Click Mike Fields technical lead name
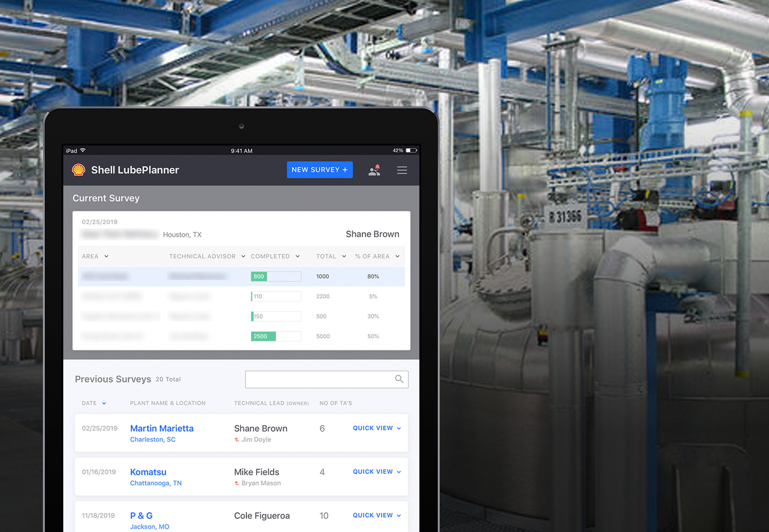The image size is (769, 532). 257,472
